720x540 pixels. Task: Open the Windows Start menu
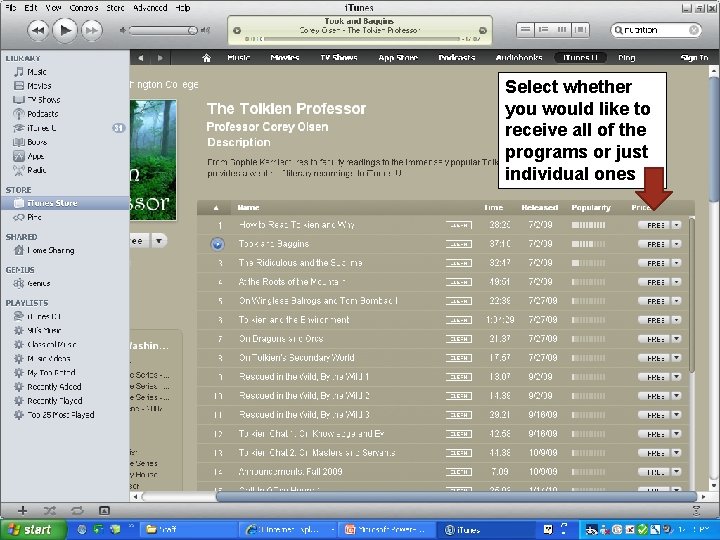click(x=32, y=530)
